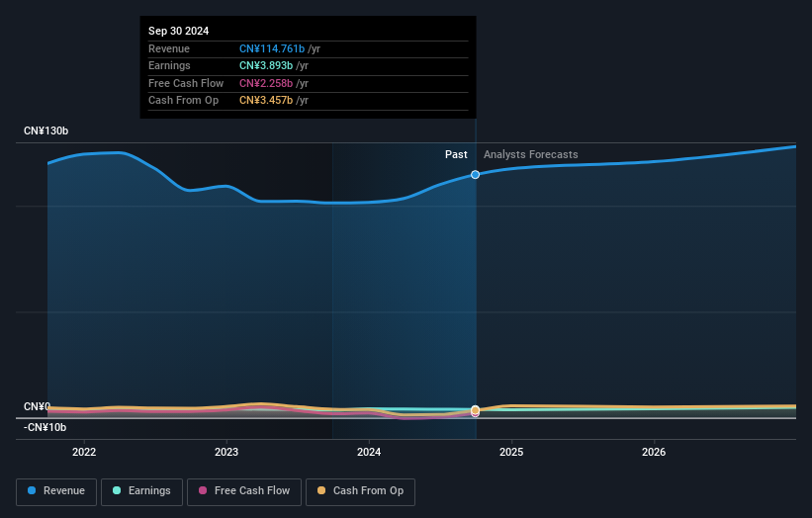
Task: Click the Free Cash Flow label in tooltip
Action: pos(186,83)
